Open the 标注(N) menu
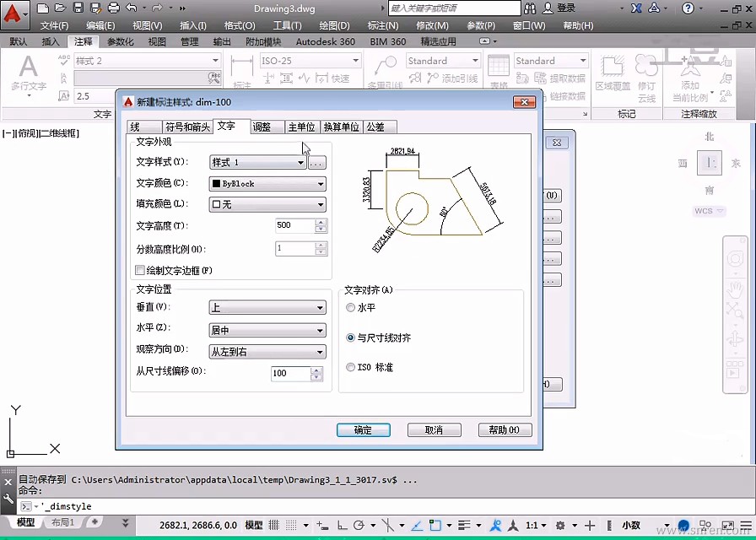This screenshot has width=756, height=540. (383, 25)
